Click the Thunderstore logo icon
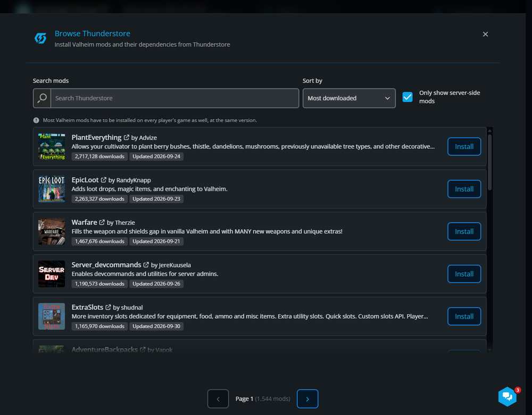The height and width of the screenshot is (415, 532). (40, 38)
